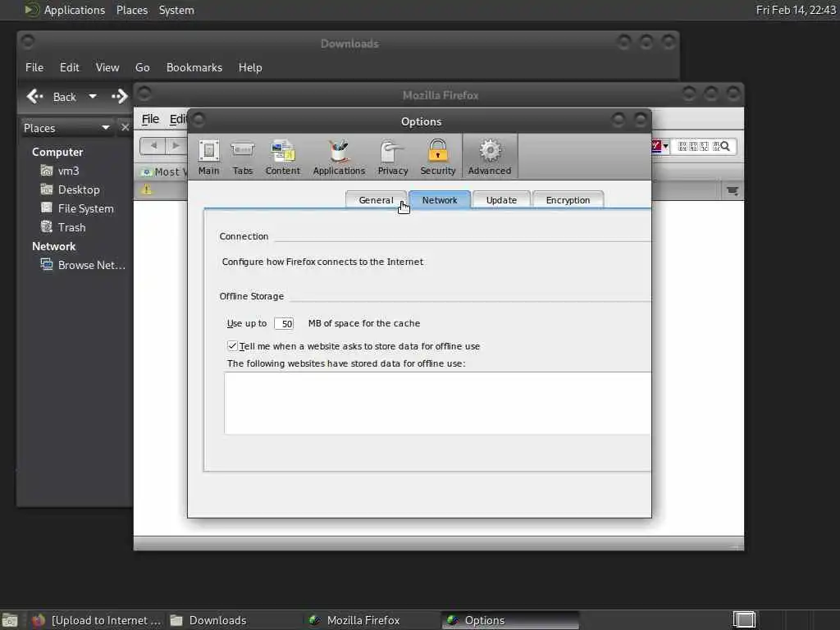Screen dimensions: 840x630
Task: Click Back button in Downloads window
Action: 52,97
